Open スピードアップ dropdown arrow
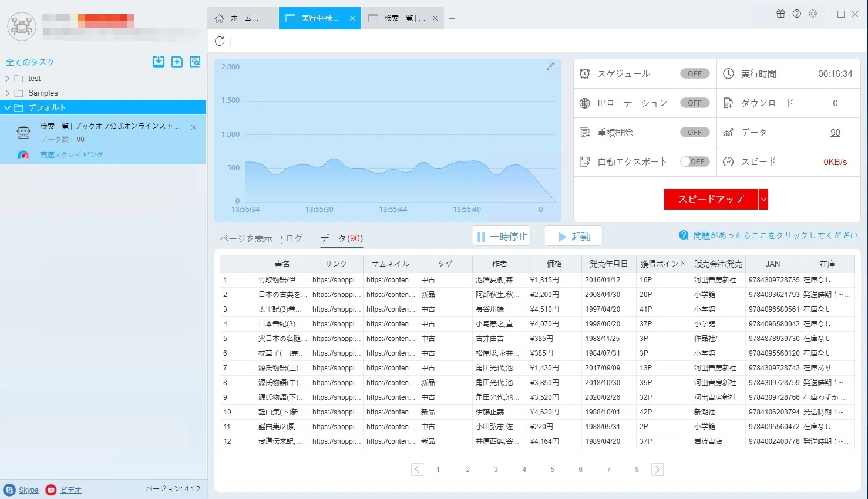Screen dimensions: 868x499 point(763,199)
